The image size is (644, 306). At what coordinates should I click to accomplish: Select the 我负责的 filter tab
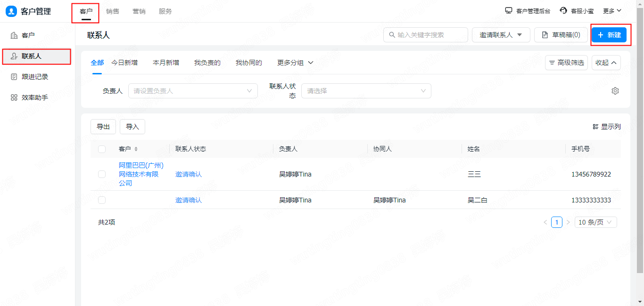click(207, 63)
